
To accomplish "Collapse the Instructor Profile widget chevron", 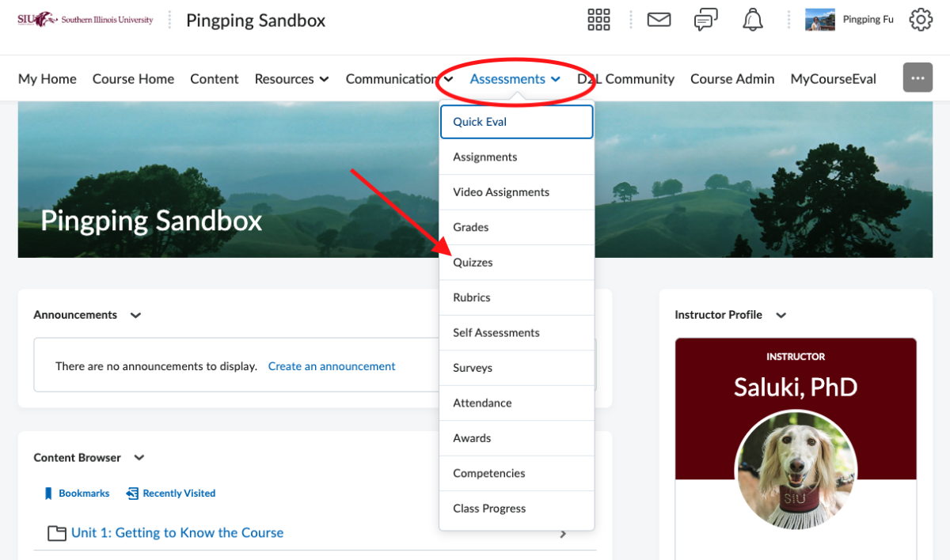I will 781,315.
